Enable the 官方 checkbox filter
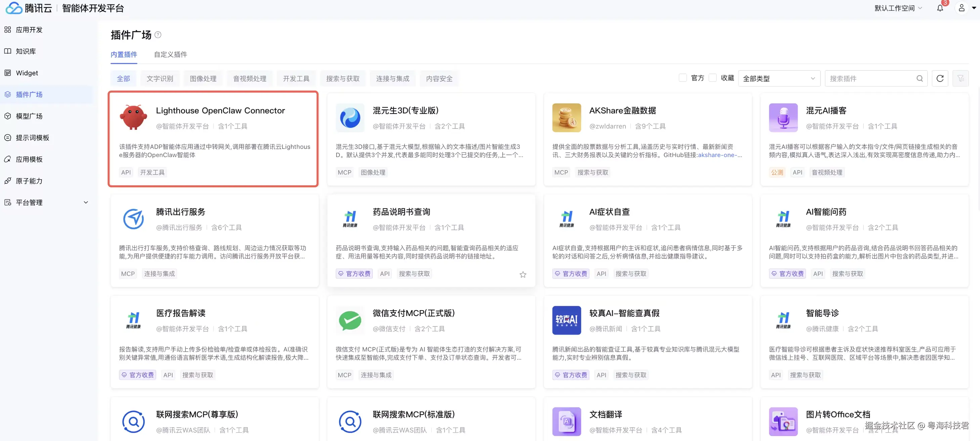This screenshot has width=980, height=441. tap(682, 78)
